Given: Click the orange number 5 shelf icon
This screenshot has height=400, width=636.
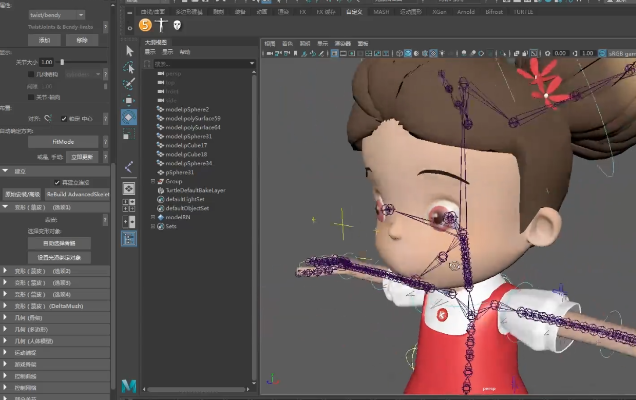Looking at the screenshot, I should [146, 24].
